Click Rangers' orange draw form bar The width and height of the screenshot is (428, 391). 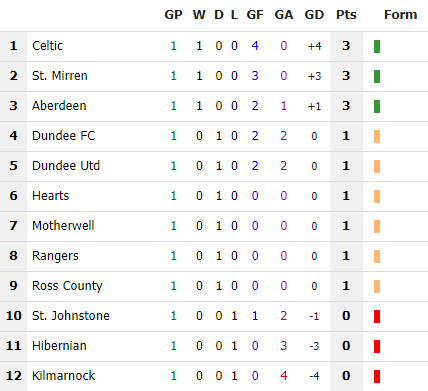[377, 256]
